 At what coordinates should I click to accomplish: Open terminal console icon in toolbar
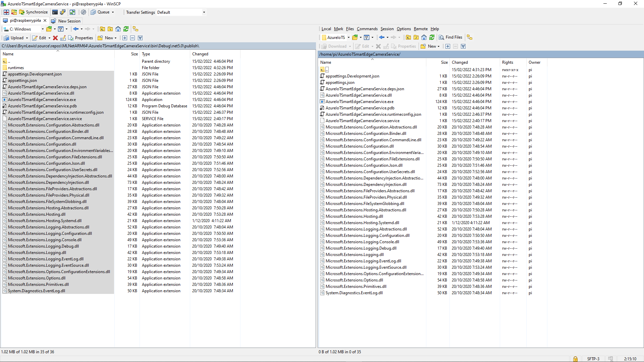[x=55, y=12]
